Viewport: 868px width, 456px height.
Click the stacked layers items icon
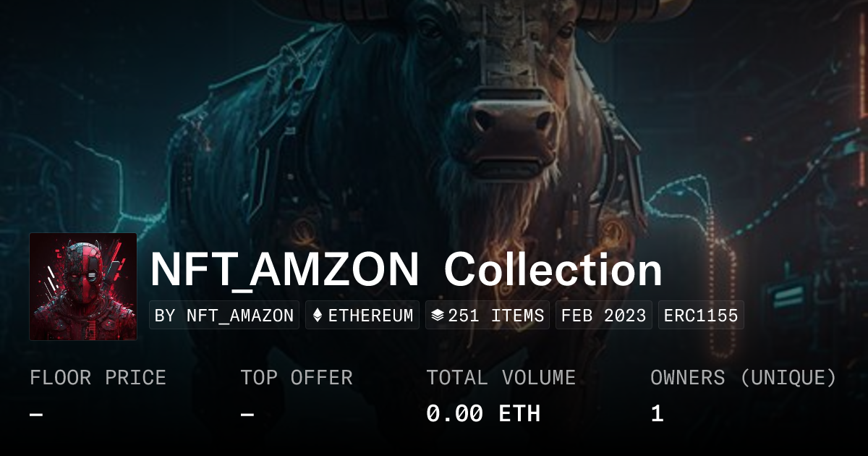437,316
